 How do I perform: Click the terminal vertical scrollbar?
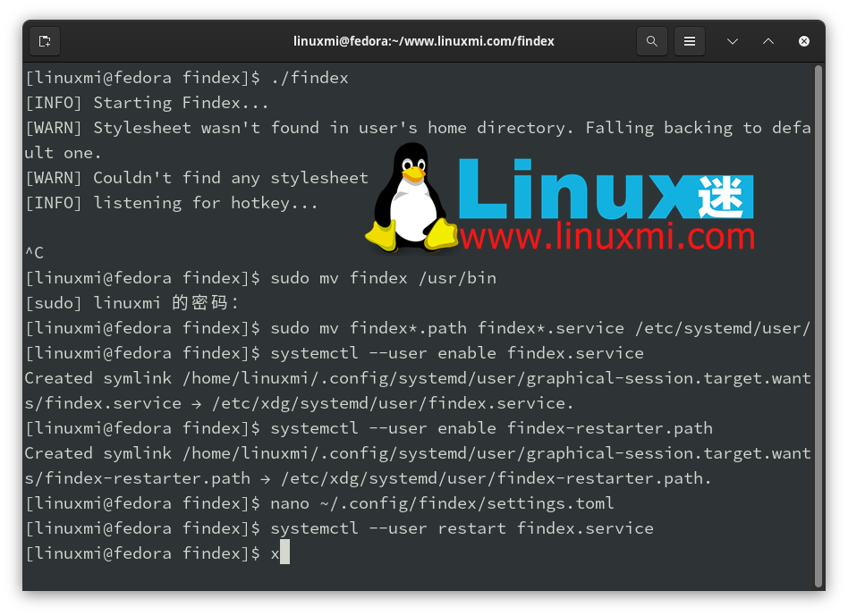pyautogui.click(x=818, y=325)
